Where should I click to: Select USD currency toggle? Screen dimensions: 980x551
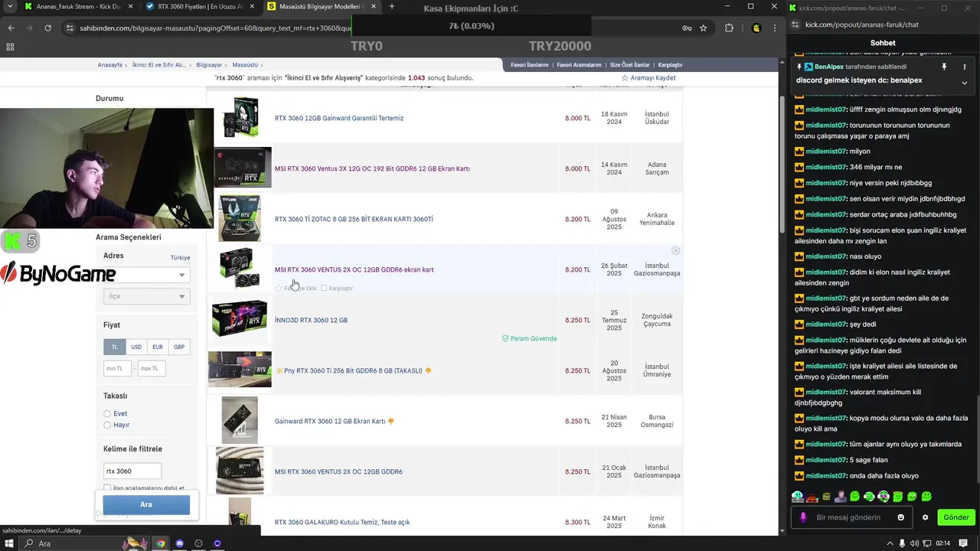pyautogui.click(x=136, y=347)
